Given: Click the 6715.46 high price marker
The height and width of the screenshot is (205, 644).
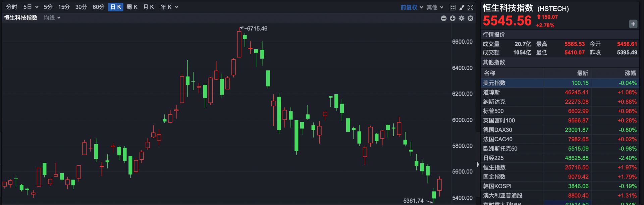Looking at the screenshot, I should tap(257, 29).
